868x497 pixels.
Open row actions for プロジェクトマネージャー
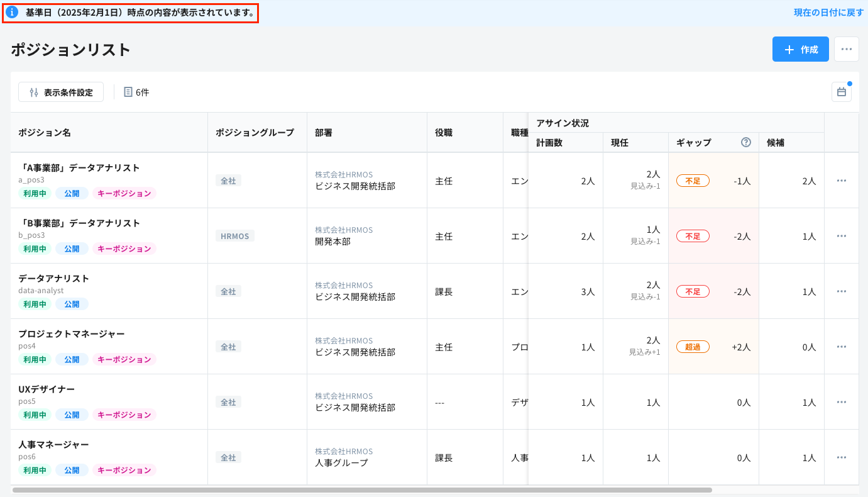point(841,347)
